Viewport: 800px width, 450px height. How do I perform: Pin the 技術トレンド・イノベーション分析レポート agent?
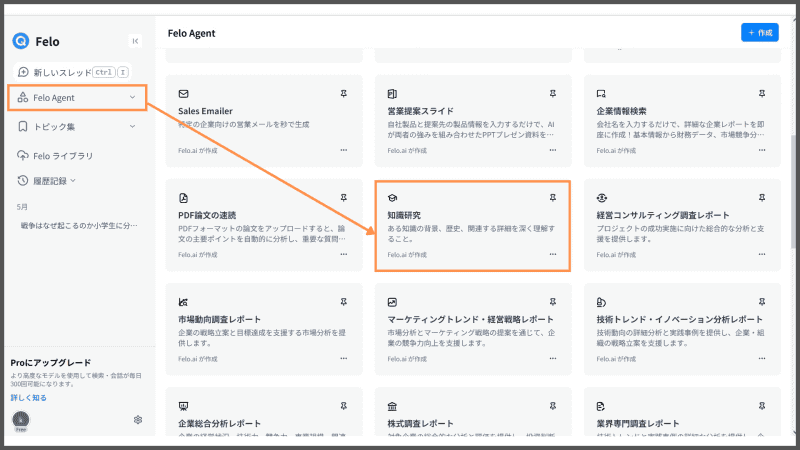click(x=762, y=302)
